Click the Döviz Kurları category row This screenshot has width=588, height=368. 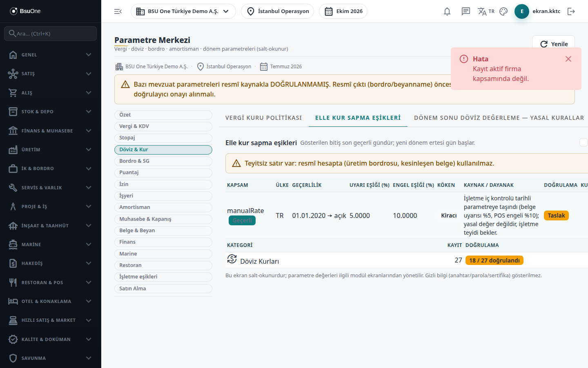pyautogui.click(x=407, y=260)
